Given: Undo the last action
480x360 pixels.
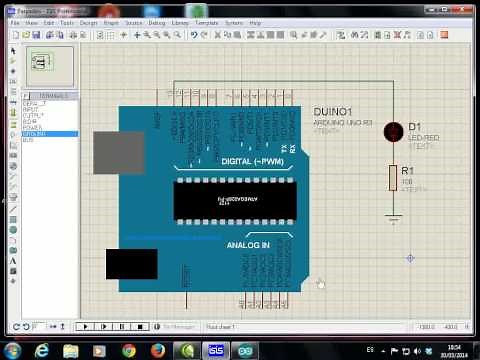Looking at the screenshot, I should pyautogui.click(x=194, y=35).
